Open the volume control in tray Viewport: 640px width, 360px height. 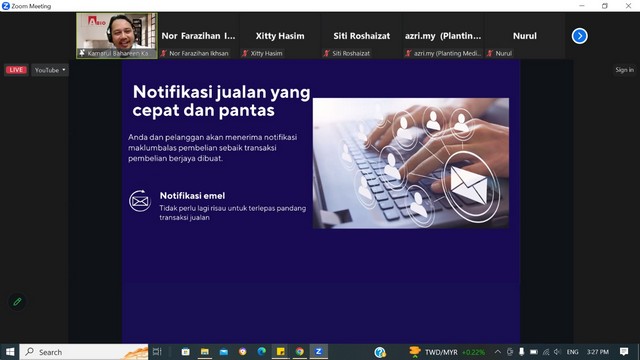[x=558, y=351]
